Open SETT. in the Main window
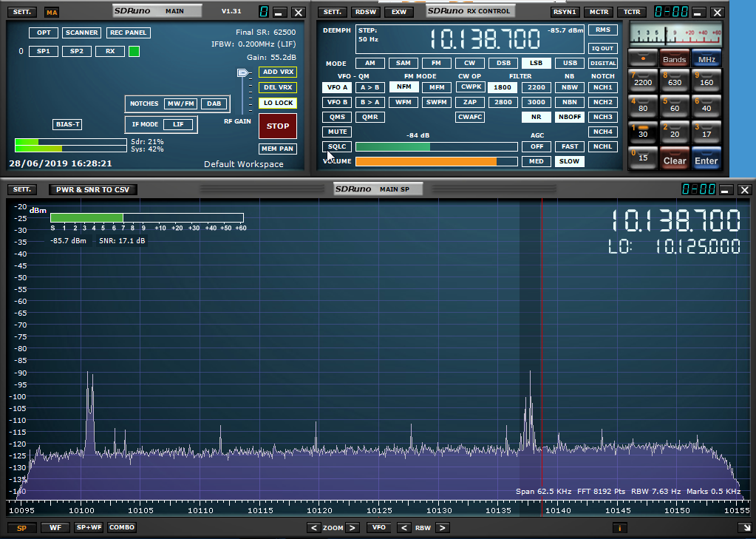Viewport: 756px width, 539px height. pos(22,12)
